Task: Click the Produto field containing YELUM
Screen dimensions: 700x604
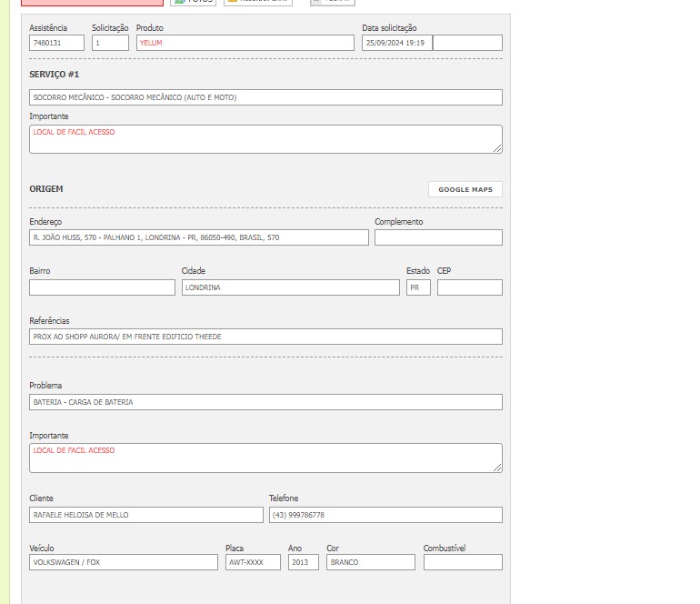Action: [245, 43]
